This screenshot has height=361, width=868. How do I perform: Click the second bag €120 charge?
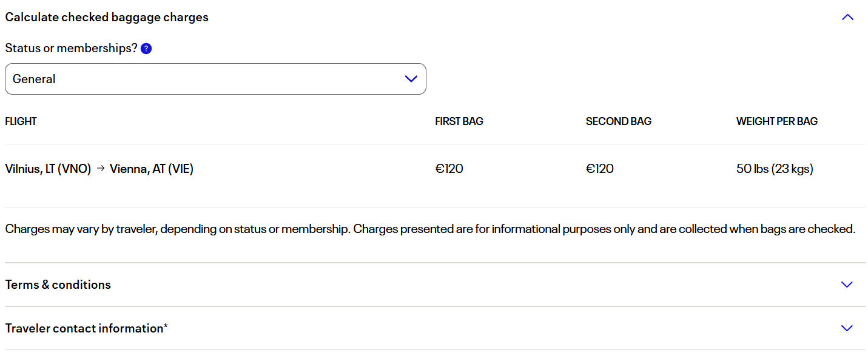(x=599, y=169)
